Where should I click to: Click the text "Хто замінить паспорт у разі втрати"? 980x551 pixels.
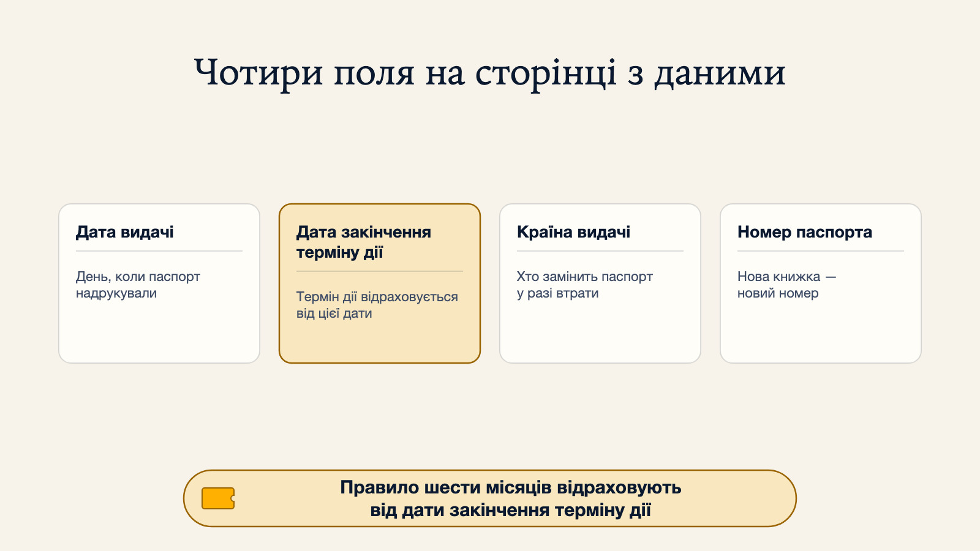point(584,285)
